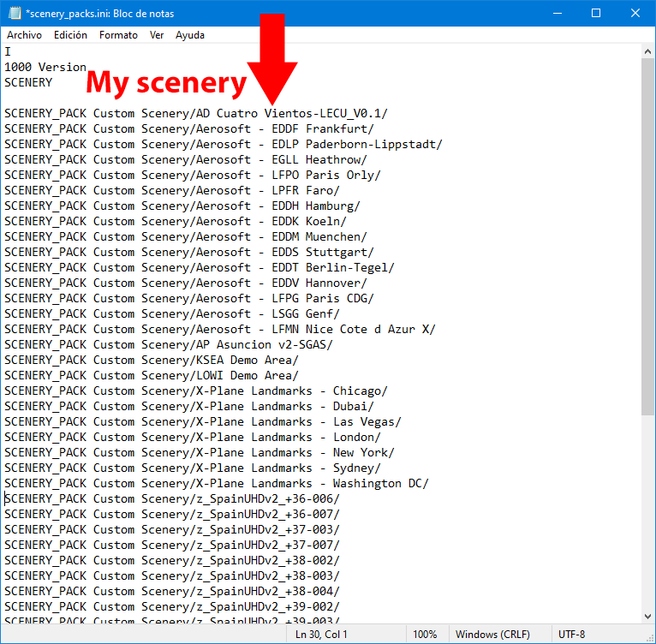Click the scrollbar up arrow
656x644 pixels.
[x=647, y=52]
